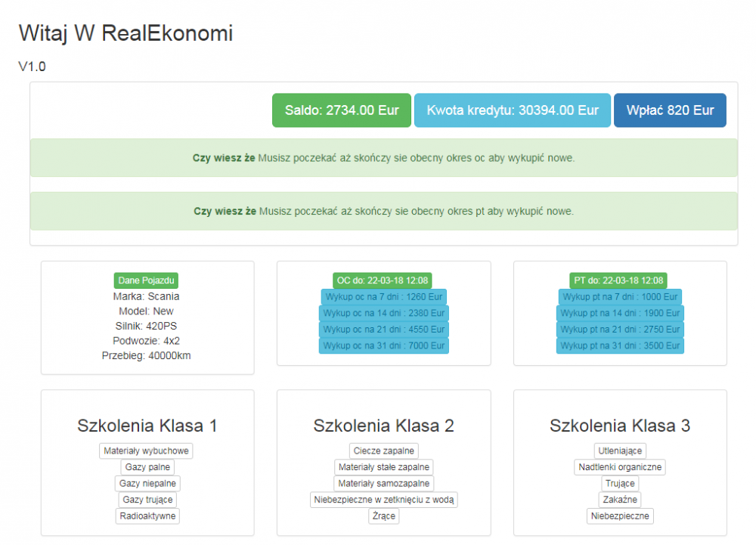Image resolution: width=756 pixels, height=545 pixels.
Task: Select the Gazy palne training
Action: (147, 467)
